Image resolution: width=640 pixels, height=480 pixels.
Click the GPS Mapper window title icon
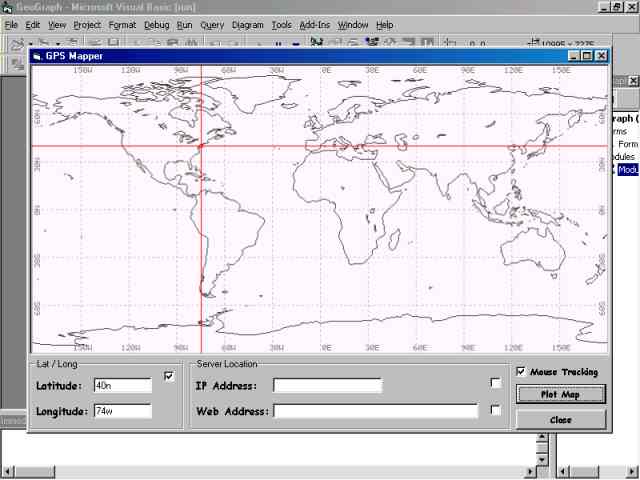click(x=37, y=56)
